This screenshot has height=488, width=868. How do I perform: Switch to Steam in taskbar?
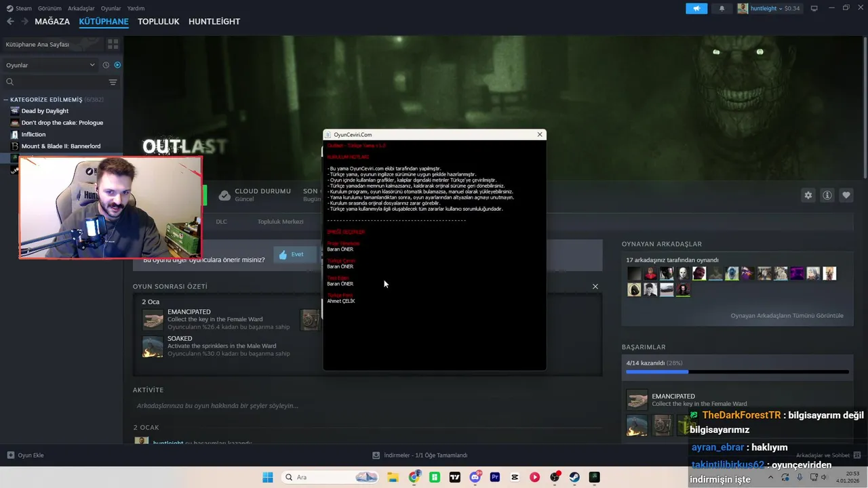(574, 477)
